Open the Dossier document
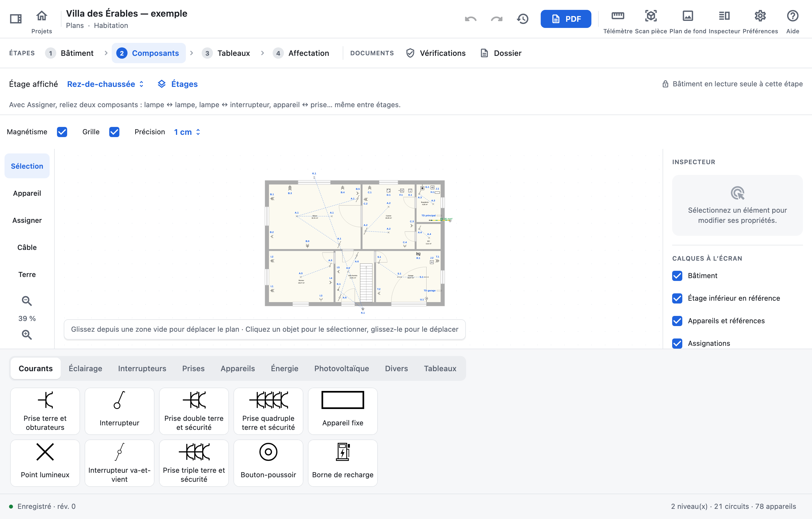Image resolution: width=812 pixels, height=519 pixels. (501, 53)
